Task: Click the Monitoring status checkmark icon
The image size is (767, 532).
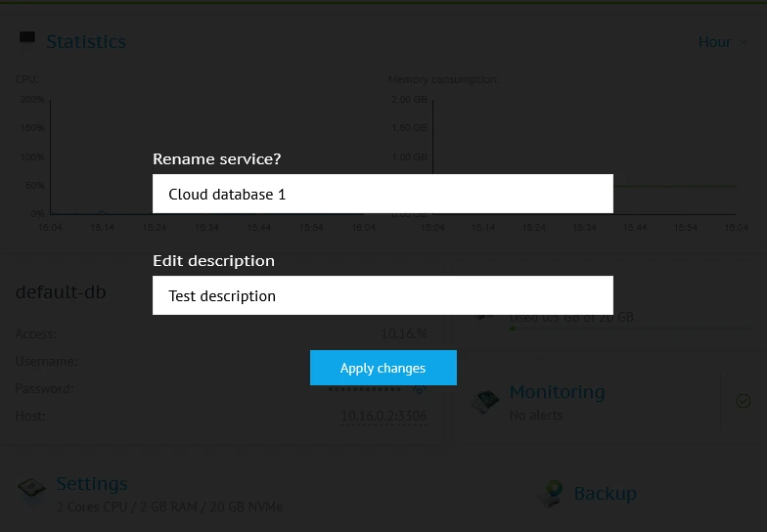Action: [x=743, y=401]
